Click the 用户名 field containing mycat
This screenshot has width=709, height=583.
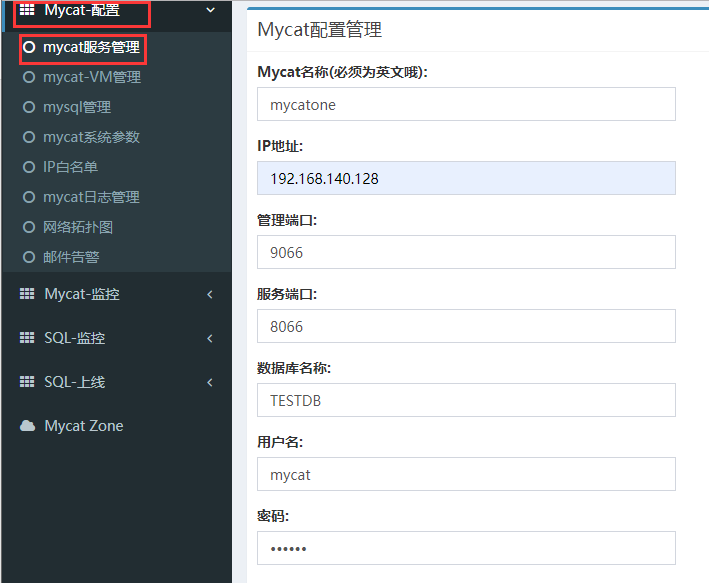(466, 474)
